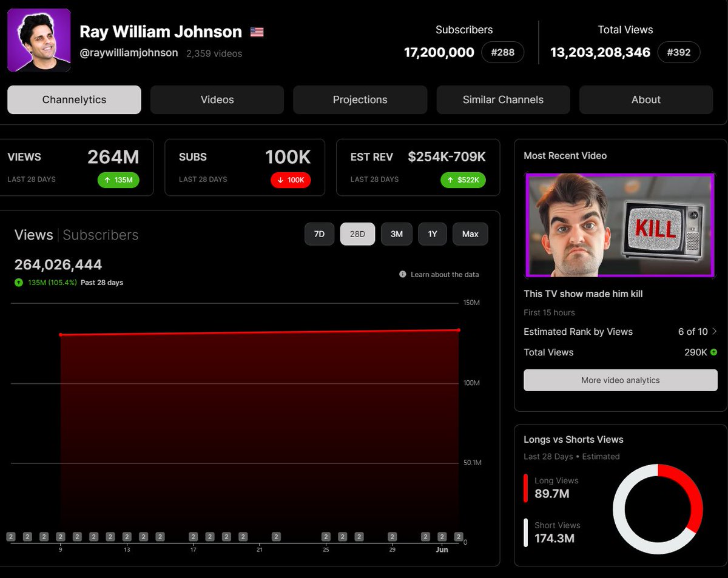Click More video analytics button
Screen dimensions: 728x578
(620, 380)
